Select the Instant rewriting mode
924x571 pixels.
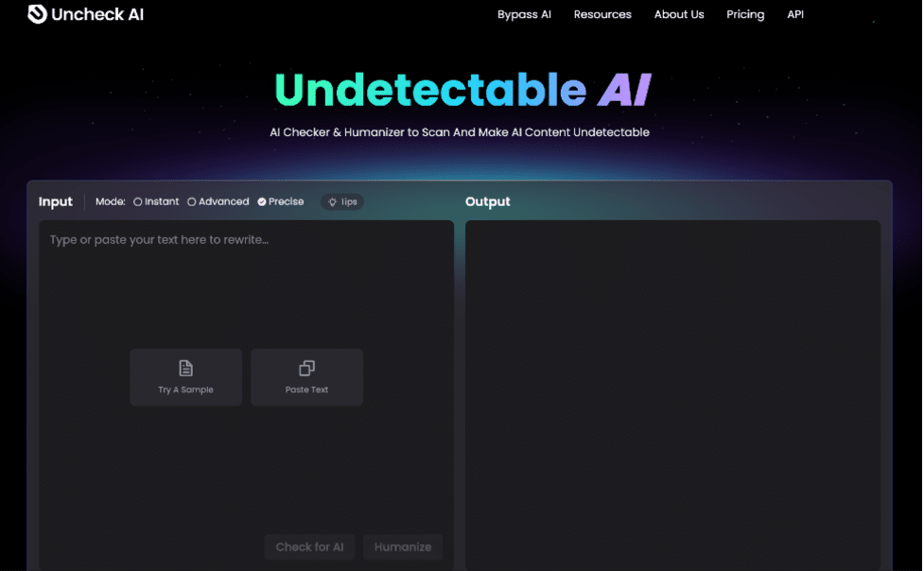(x=155, y=201)
